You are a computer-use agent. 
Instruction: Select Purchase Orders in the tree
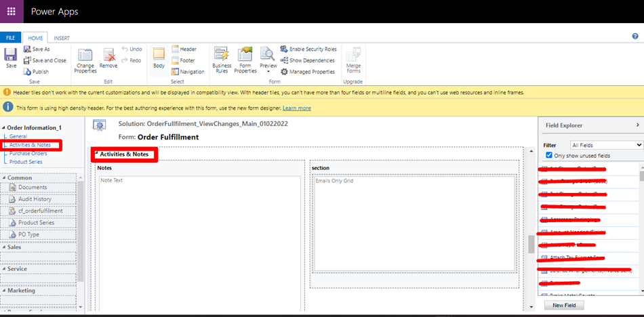pyautogui.click(x=28, y=154)
